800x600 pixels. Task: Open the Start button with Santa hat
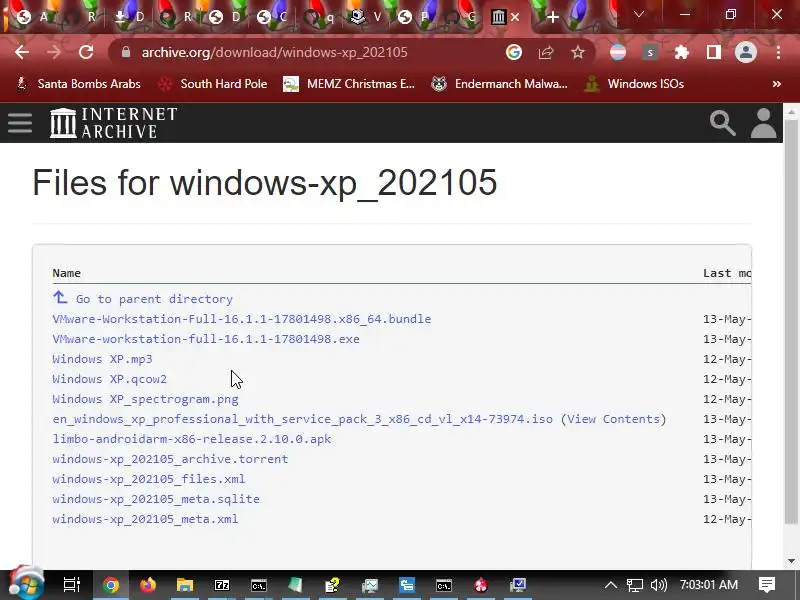pyautogui.click(x=25, y=583)
